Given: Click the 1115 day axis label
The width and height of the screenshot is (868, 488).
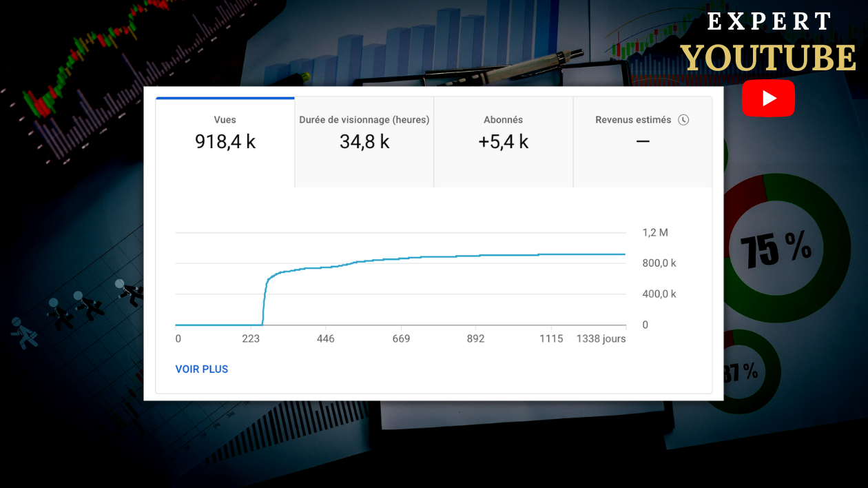Looking at the screenshot, I should click(551, 339).
